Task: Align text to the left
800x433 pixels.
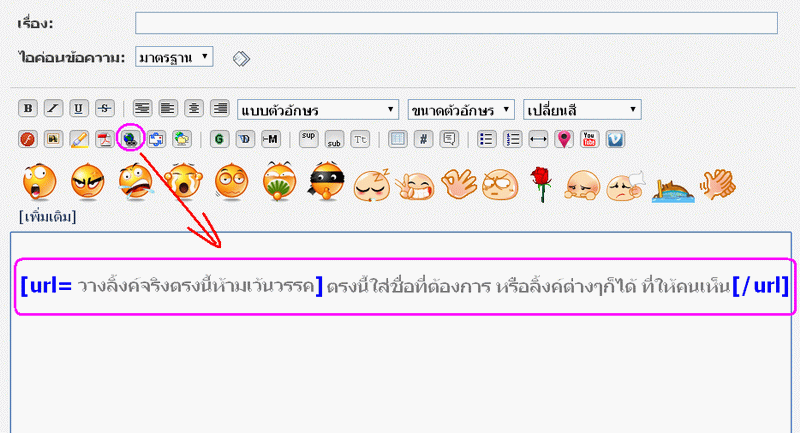Action: pos(168,108)
